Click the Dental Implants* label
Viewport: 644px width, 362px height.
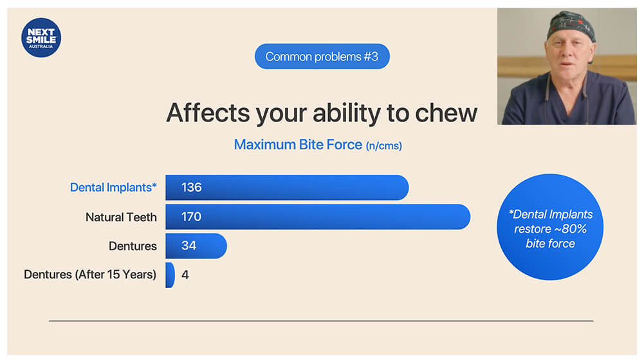pos(113,188)
